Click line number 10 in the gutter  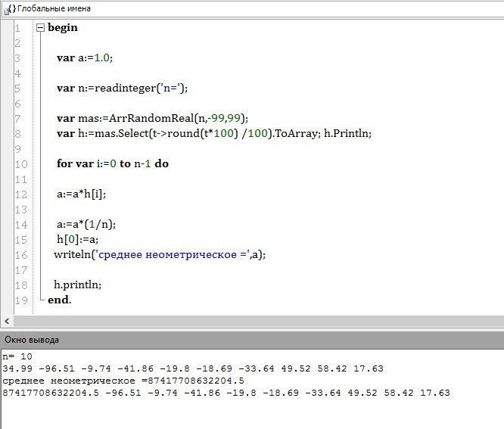(21, 164)
